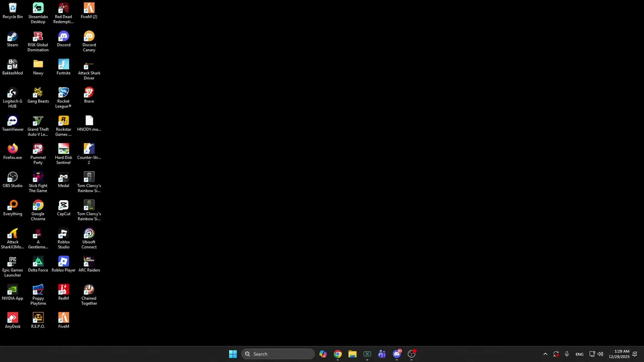The width and height of the screenshot is (644, 362).
Task: Click the RISK Global Domination icon
Action: point(38,42)
